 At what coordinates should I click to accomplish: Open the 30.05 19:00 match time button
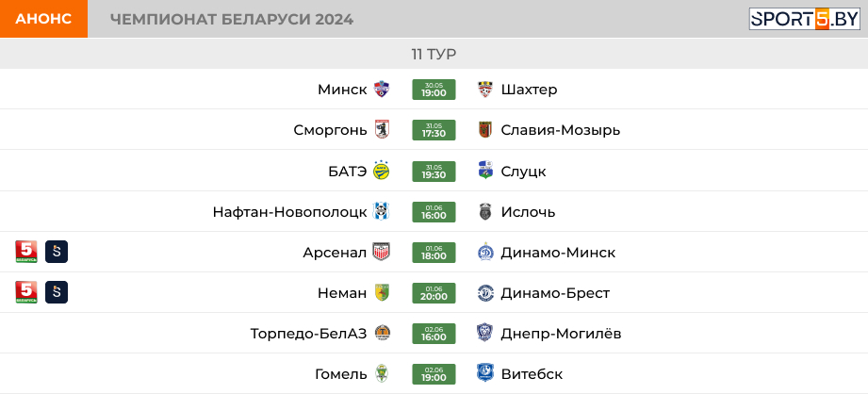(x=434, y=90)
